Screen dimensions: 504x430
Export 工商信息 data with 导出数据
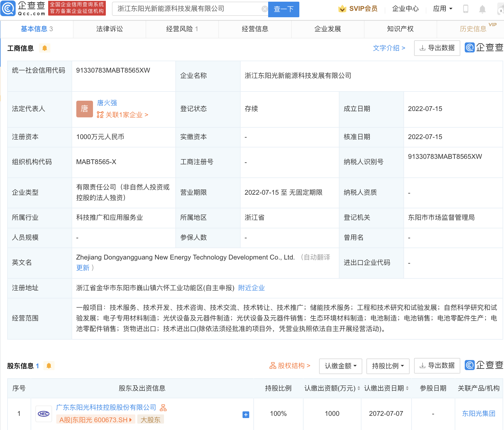tap(437, 48)
